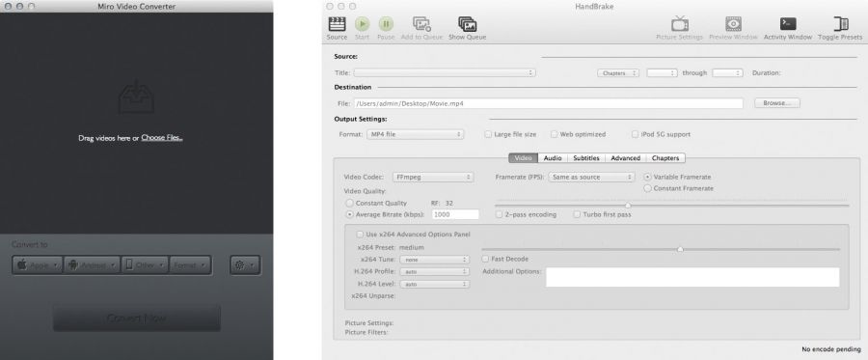868x360 pixels.
Task: Switch to the Audio tab
Action: pyautogui.click(x=553, y=158)
